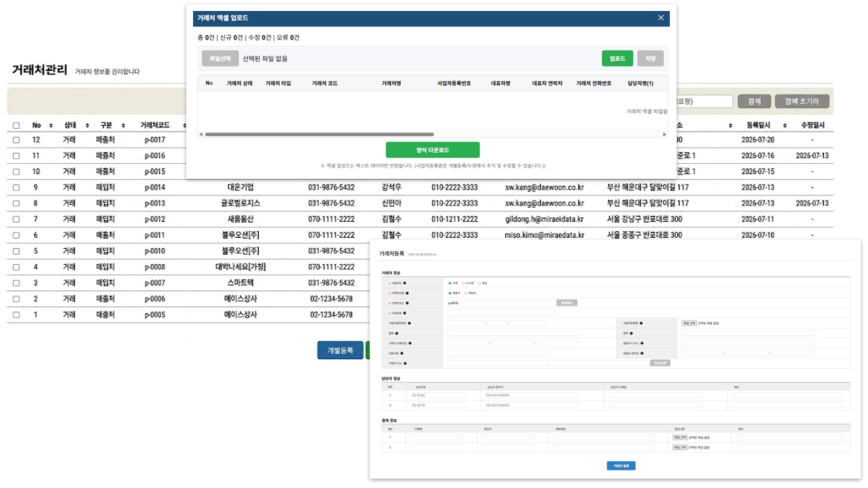This screenshot has height=488, width=868.
Task: Click 주소검색 address search button
Action: click(660, 363)
